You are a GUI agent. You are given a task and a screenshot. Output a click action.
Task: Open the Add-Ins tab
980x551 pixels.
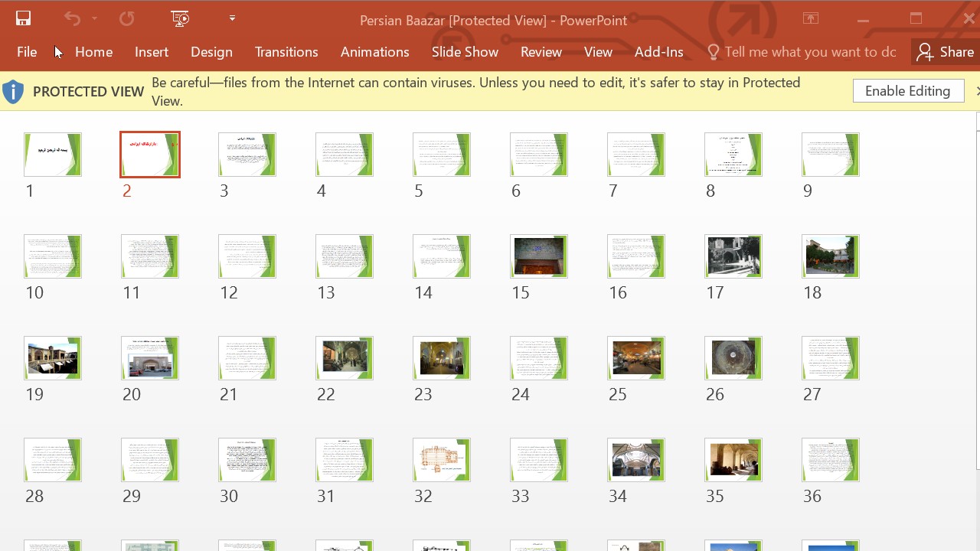(x=658, y=52)
